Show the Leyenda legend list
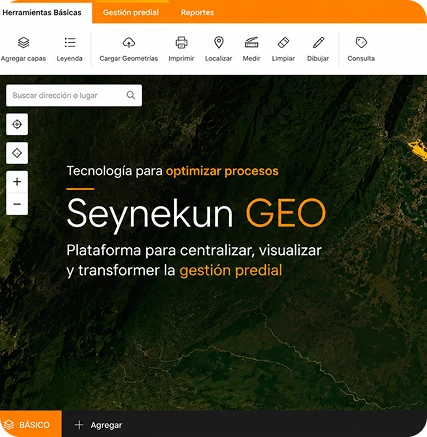 [x=70, y=49]
